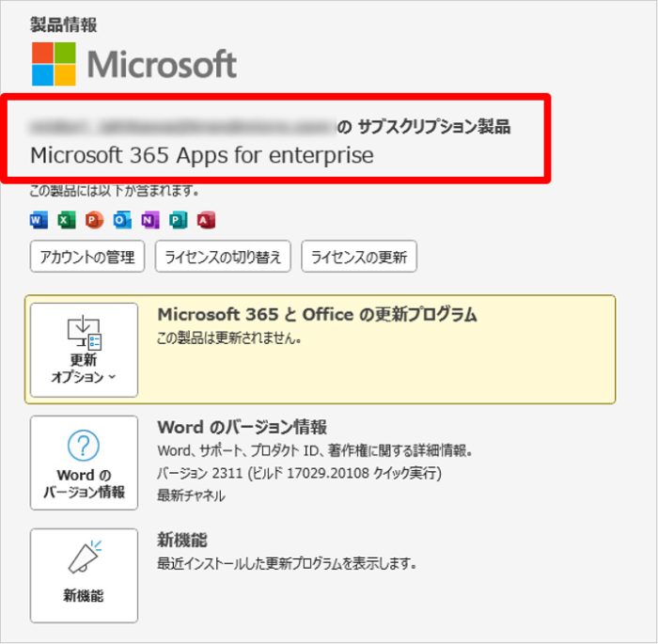This screenshot has width=658, height=644.
Task: Open the 新機能 megaphone button
Action: click(x=84, y=575)
